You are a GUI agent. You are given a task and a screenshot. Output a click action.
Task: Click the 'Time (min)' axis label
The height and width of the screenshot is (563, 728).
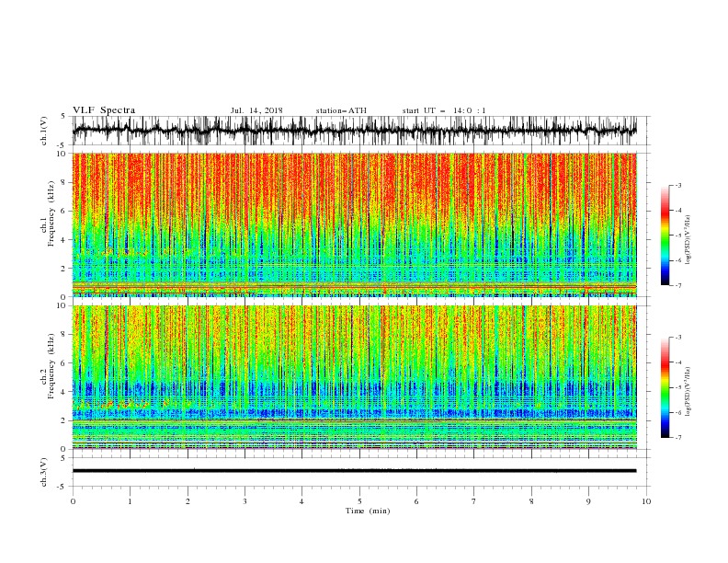(368, 511)
